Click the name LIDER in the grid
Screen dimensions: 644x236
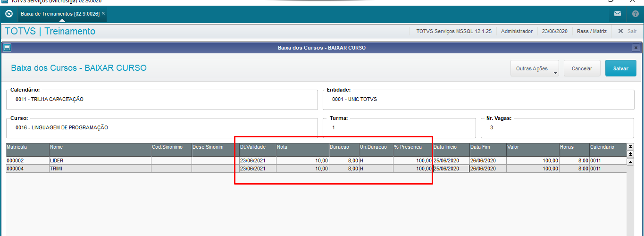point(100,160)
